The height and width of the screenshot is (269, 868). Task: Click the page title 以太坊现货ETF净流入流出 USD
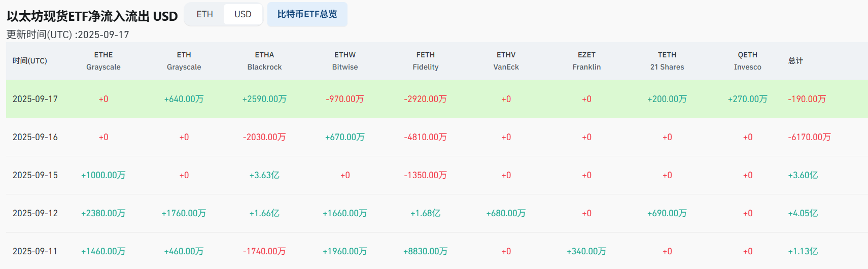(92, 16)
